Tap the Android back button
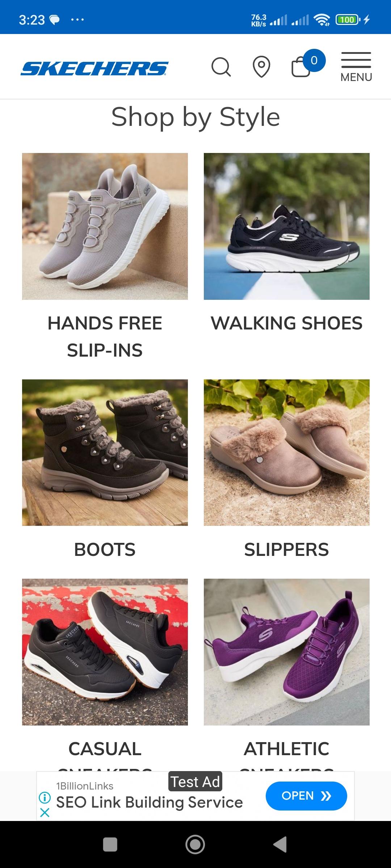This screenshot has width=391, height=868. (x=280, y=844)
